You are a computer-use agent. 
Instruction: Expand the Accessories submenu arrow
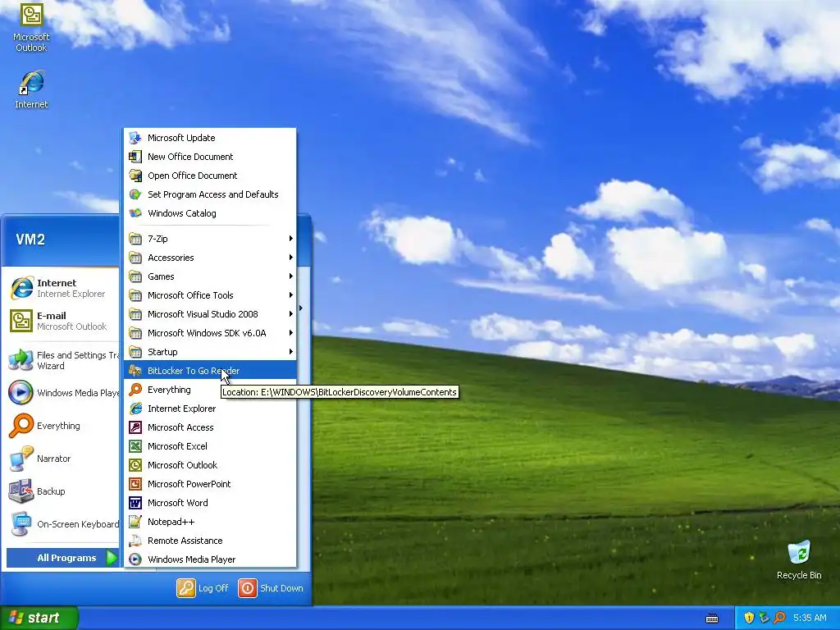291,257
